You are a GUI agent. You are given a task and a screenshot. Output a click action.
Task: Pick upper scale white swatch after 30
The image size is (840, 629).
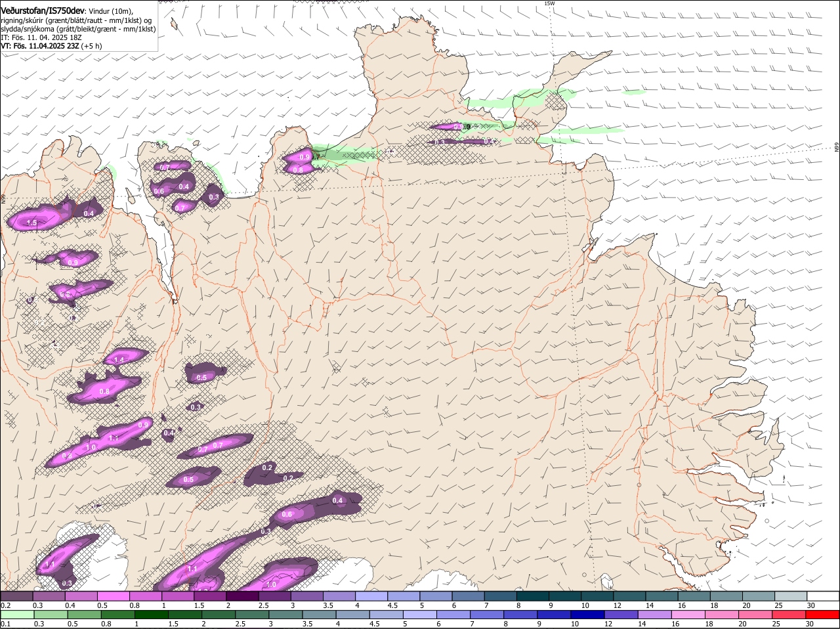823,596
